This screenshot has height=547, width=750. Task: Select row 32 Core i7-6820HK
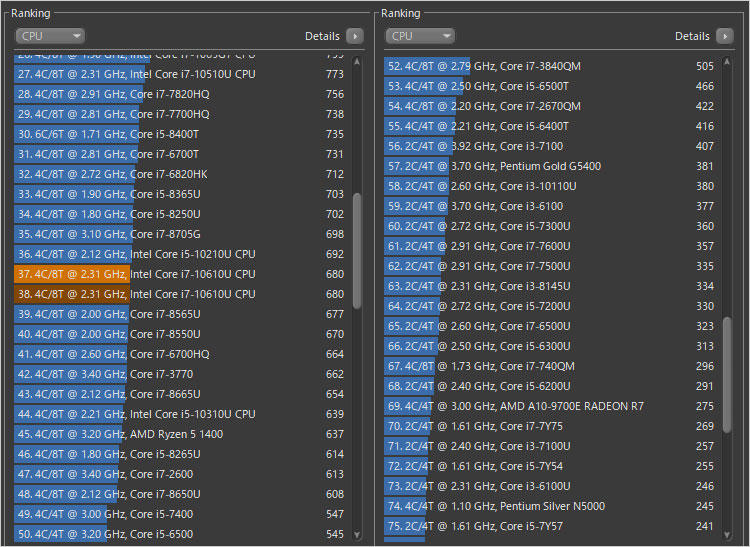(182, 174)
